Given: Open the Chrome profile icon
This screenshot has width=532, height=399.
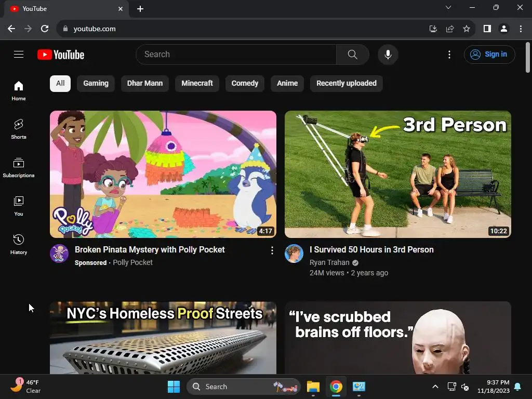Looking at the screenshot, I should (x=504, y=29).
